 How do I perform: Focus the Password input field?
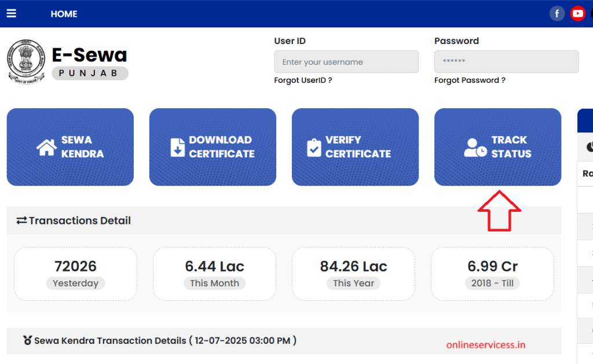click(506, 61)
